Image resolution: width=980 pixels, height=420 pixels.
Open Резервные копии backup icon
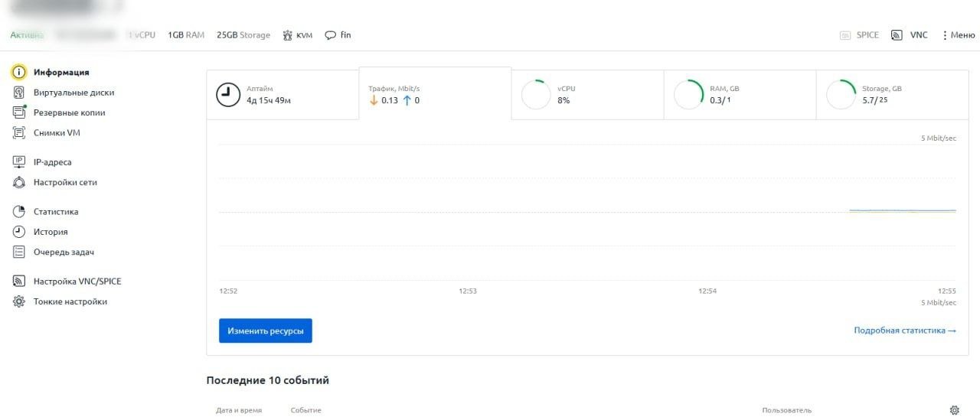click(x=19, y=112)
